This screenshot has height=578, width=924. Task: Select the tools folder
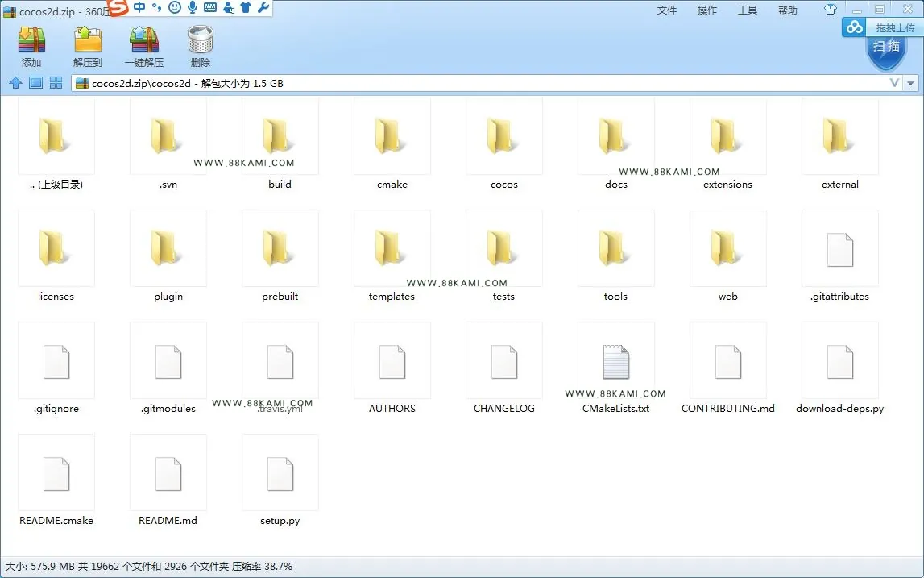pyautogui.click(x=615, y=256)
